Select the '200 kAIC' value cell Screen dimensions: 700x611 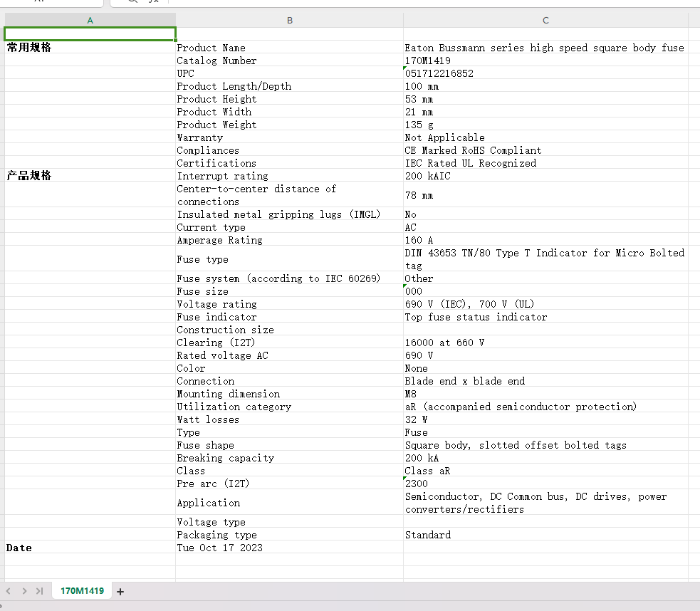point(545,175)
